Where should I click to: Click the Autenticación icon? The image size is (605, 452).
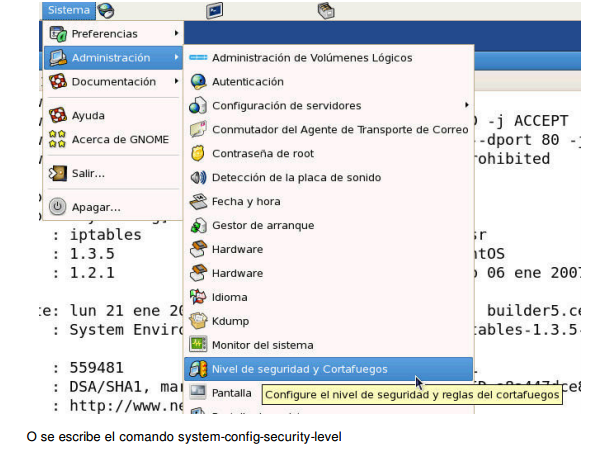click(x=198, y=82)
